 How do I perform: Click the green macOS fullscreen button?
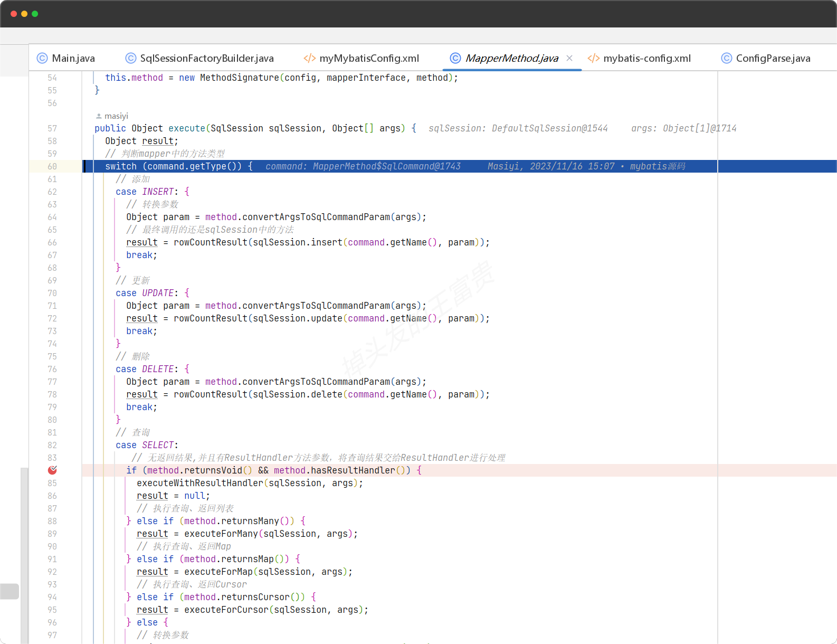click(x=35, y=14)
